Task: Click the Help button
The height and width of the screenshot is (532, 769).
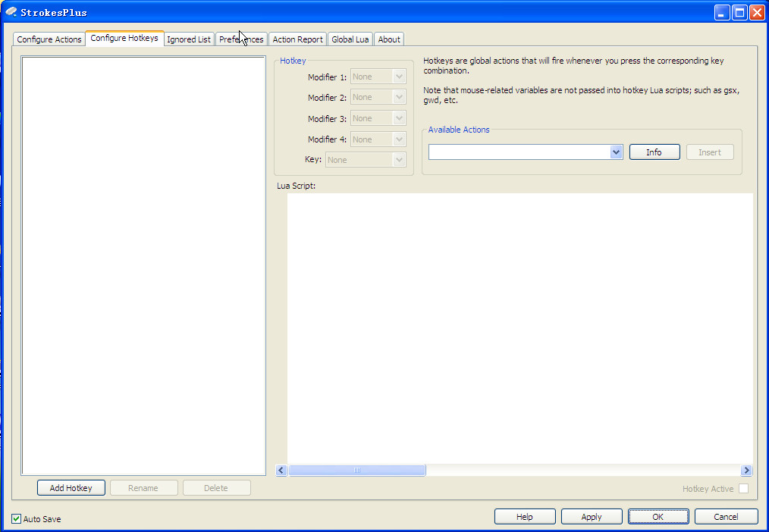Action: pos(525,516)
